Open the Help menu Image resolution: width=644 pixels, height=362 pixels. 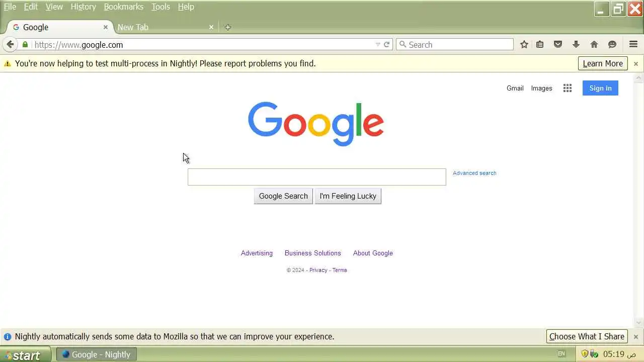[186, 7]
